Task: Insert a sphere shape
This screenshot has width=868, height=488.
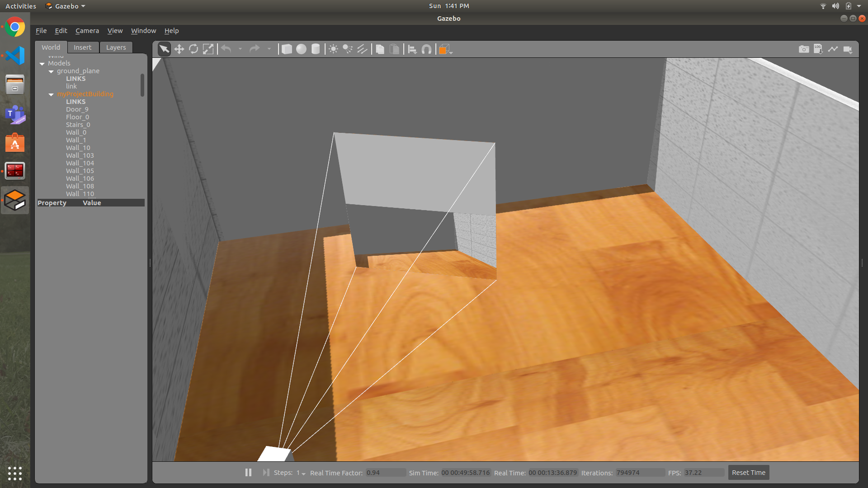Action: (301, 49)
